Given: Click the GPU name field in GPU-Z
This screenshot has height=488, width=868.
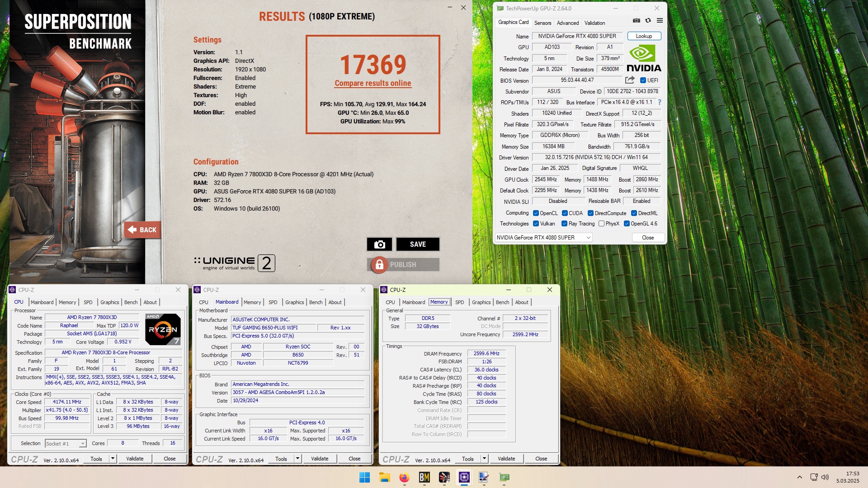Looking at the screenshot, I should [x=577, y=36].
